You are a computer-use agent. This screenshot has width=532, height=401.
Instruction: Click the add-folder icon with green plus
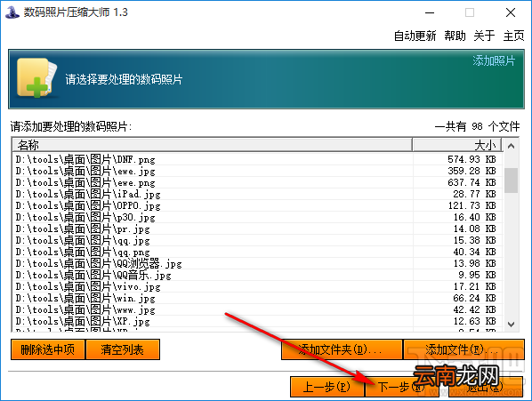(36, 78)
